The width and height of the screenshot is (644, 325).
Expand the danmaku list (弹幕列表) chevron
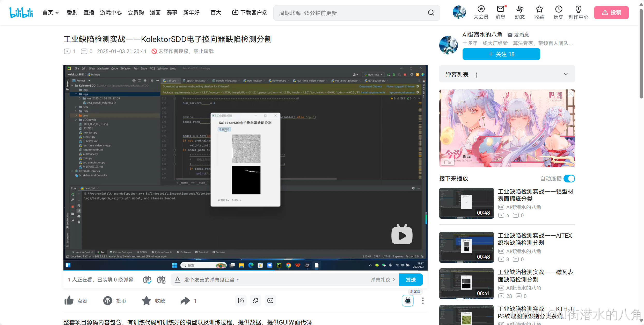point(566,74)
